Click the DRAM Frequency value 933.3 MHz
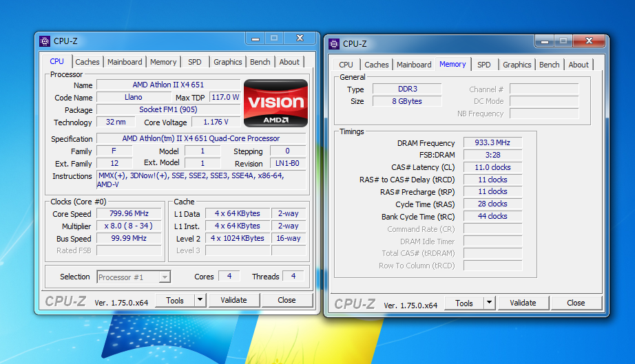This screenshot has height=364, width=635. click(x=492, y=142)
